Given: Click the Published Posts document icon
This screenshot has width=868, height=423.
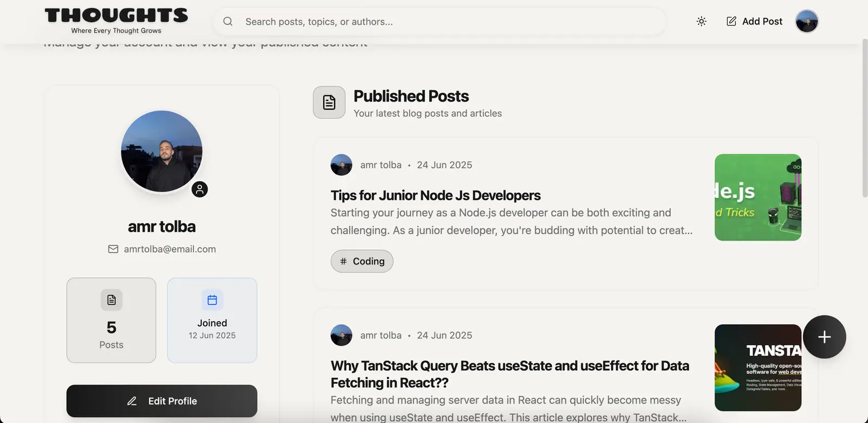Looking at the screenshot, I should [329, 102].
